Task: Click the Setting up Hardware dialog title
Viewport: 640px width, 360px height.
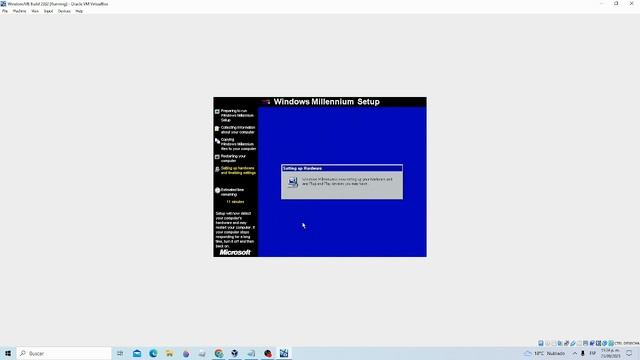Action: pyautogui.click(x=302, y=169)
